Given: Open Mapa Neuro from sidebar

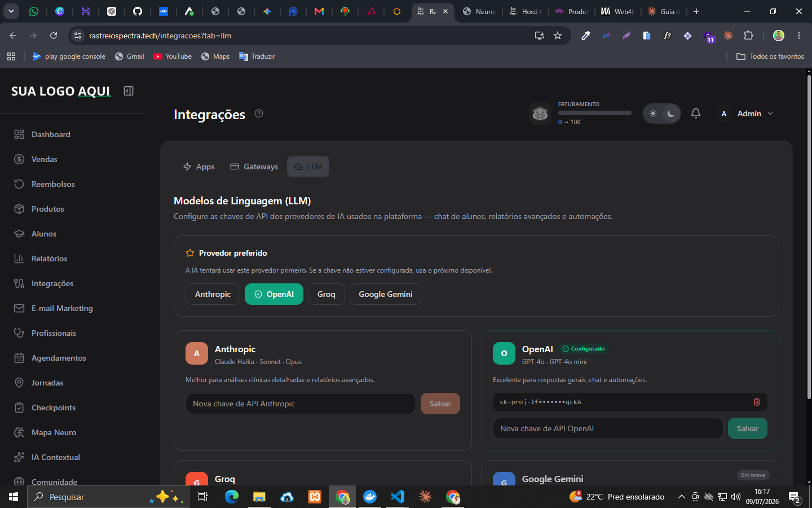Looking at the screenshot, I should [54, 432].
